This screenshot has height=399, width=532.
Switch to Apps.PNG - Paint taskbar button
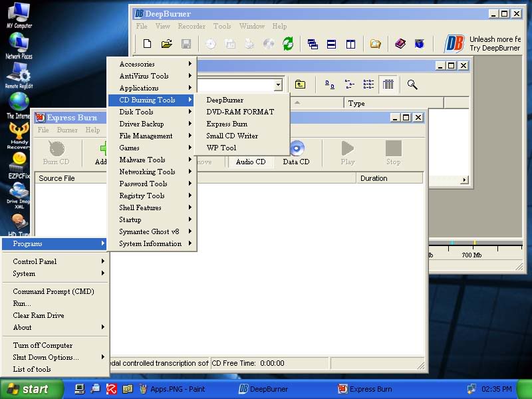(x=178, y=389)
